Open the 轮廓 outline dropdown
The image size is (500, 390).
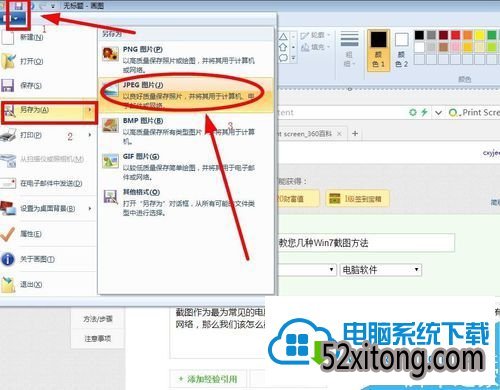click(315, 35)
